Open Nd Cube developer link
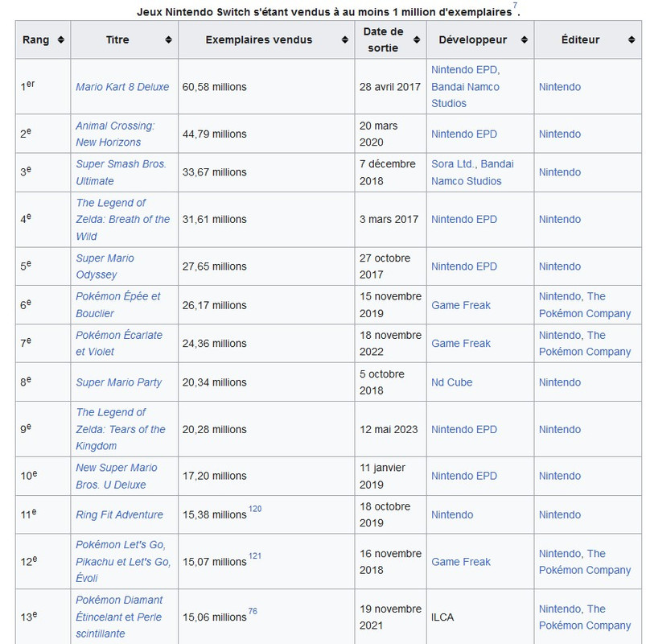The image size is (646, 644). coord(452,382)
